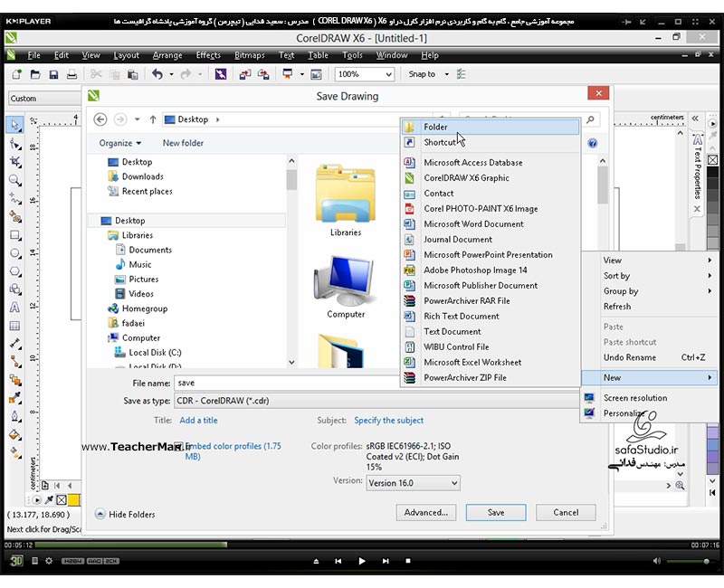Click the Save floppy disk toolbar icon
Screen dimensions: 724x588
tap(53, 74)
